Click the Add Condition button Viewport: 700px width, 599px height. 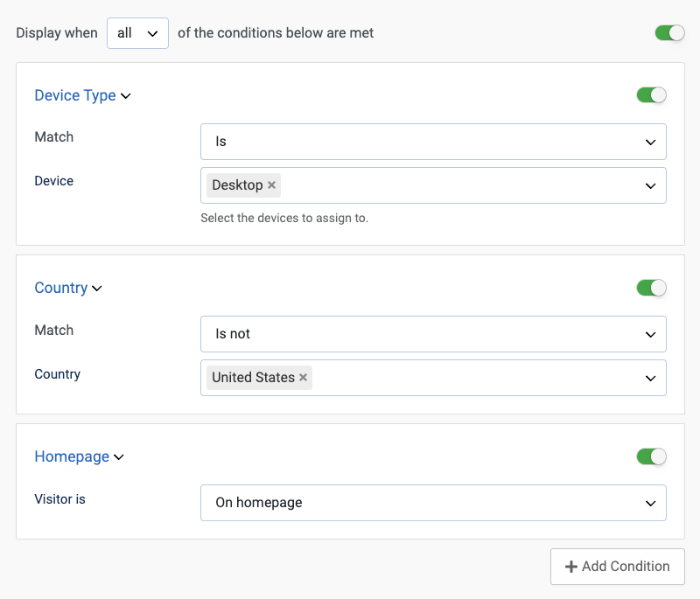point(618,567)
